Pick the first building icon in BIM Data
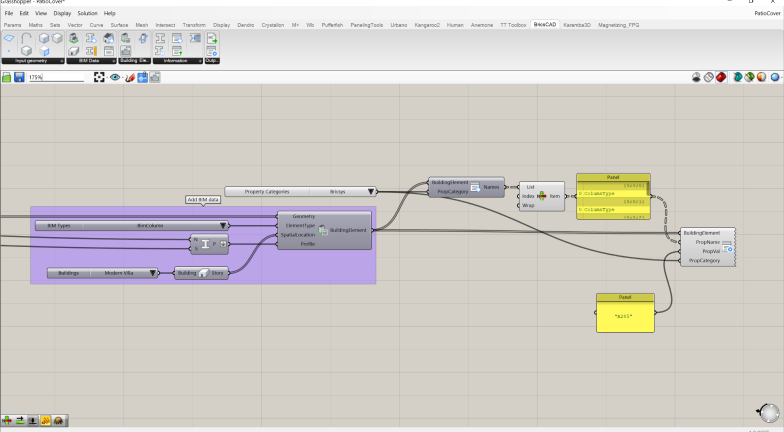Image resolution: width=784 pixels, height=432 pixels. (x=74, y=38)
